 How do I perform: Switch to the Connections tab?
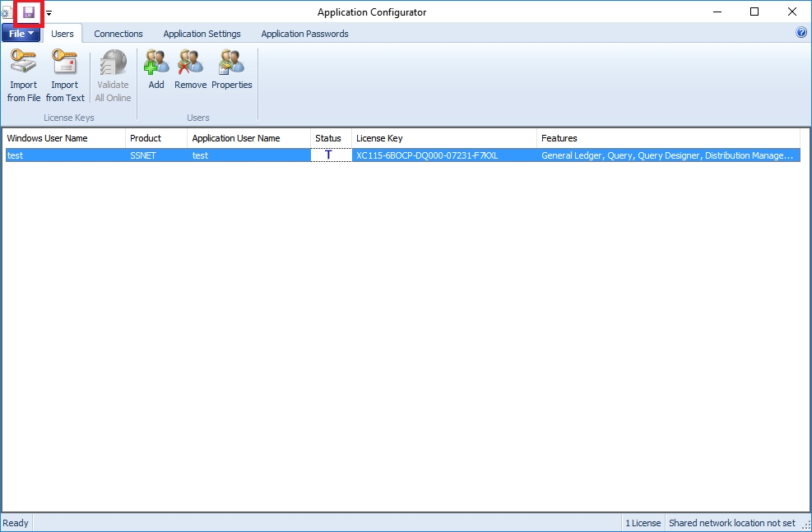[118, 34]
